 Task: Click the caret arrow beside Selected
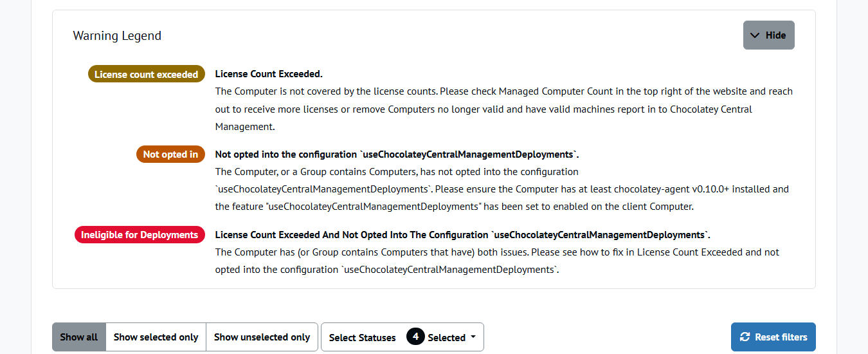[473, 337]
